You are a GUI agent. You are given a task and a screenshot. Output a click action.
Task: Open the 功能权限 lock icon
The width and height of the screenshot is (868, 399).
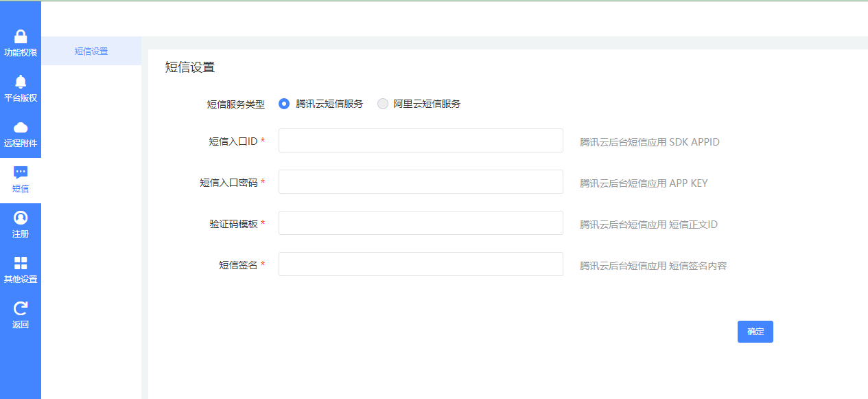pos(21,36)
